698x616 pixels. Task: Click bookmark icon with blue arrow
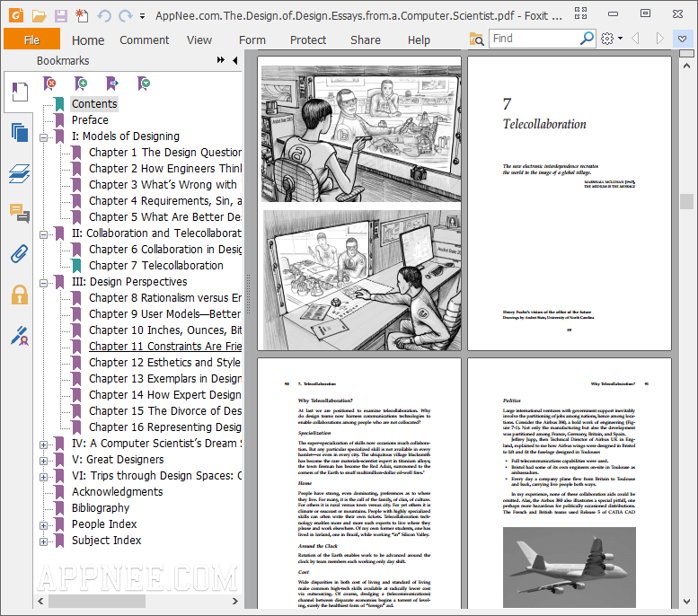point(111,84)
